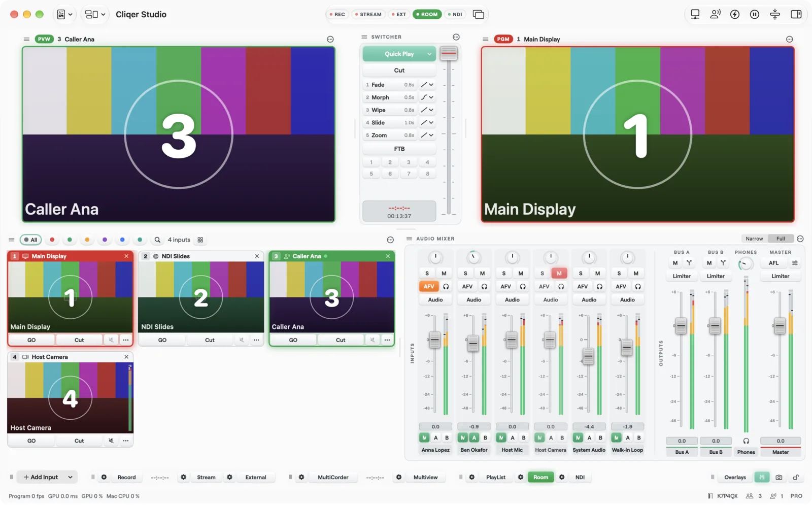Toggle AFV on Anna Lopez channel

(429, 286)
